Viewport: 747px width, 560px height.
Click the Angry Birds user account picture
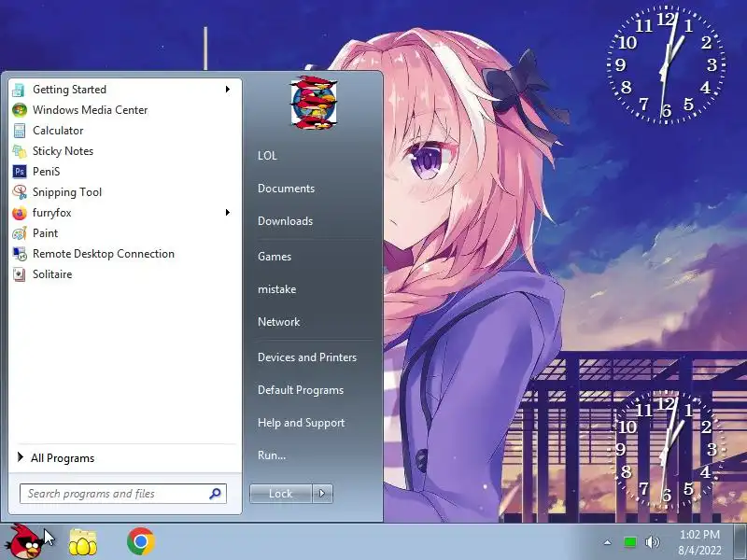pos(314,103)
